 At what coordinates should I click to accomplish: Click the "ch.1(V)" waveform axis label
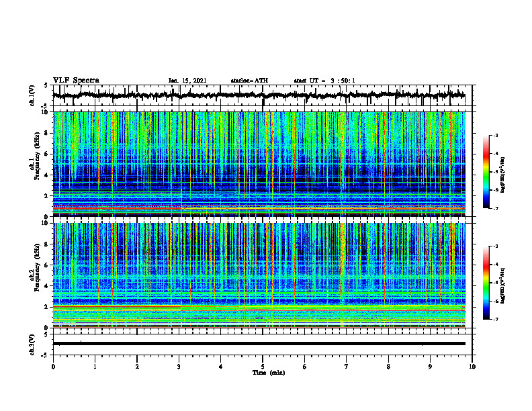(32, 95)
